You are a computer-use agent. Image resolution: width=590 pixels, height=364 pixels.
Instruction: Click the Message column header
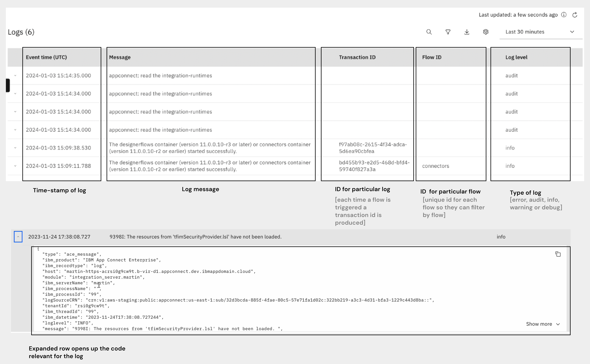(x=120, y=57)
